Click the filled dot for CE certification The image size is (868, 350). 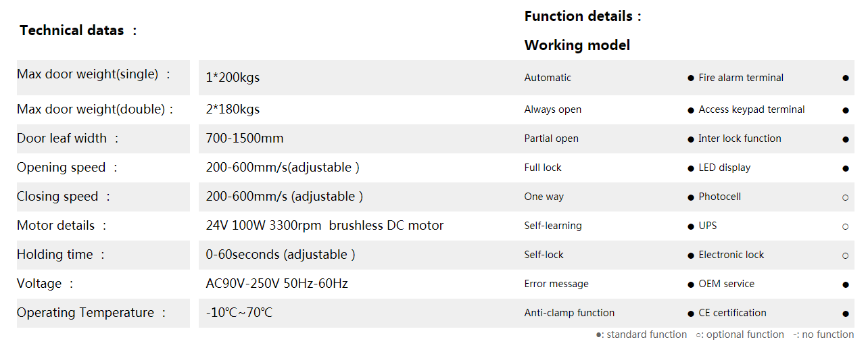click(845, 314)
